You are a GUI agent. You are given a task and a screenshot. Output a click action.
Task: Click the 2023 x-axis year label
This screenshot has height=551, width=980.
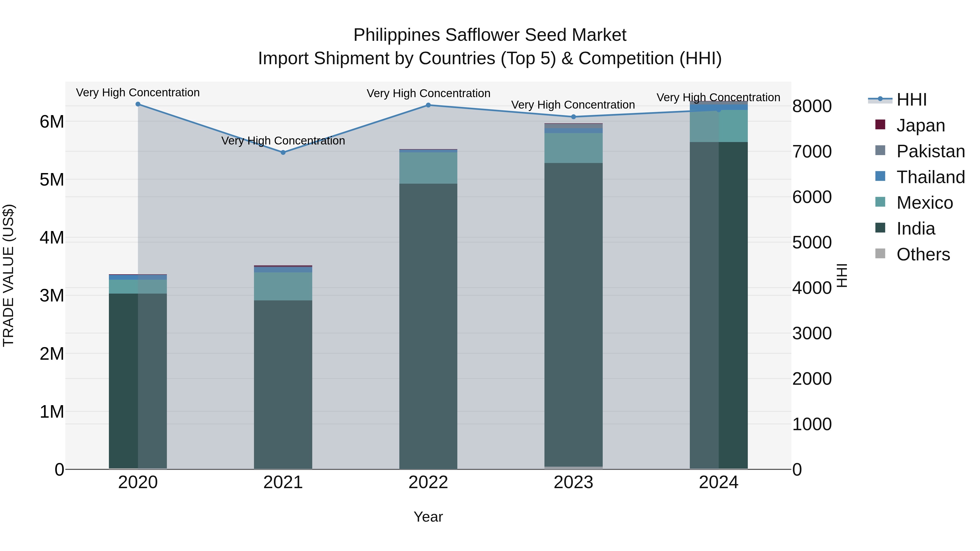tap(574, 482)
